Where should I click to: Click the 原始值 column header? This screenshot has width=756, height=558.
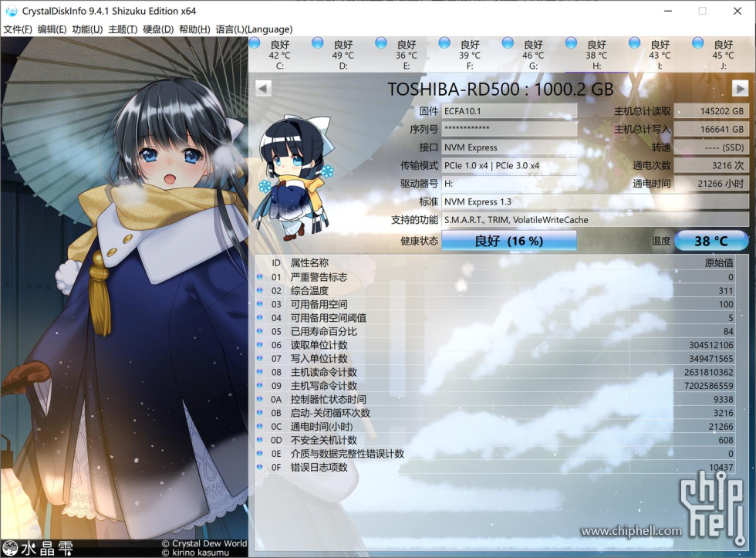(x=719, y=263)
